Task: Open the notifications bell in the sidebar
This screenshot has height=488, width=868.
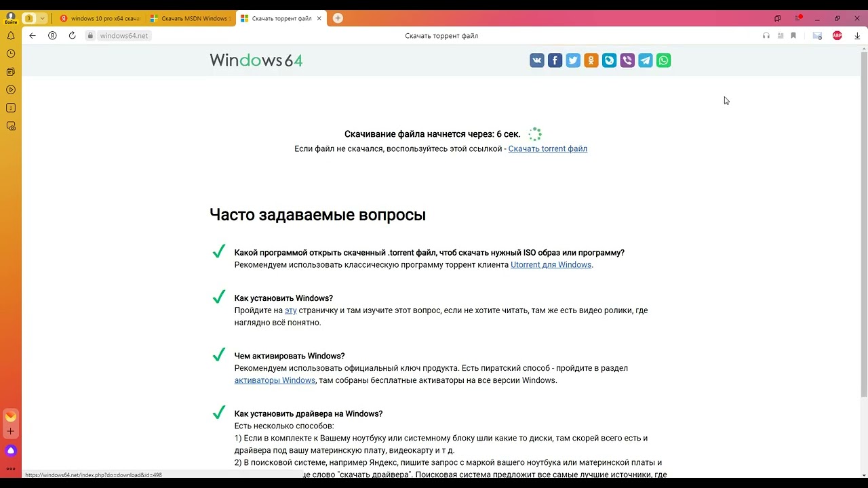Action: point(11,36)
